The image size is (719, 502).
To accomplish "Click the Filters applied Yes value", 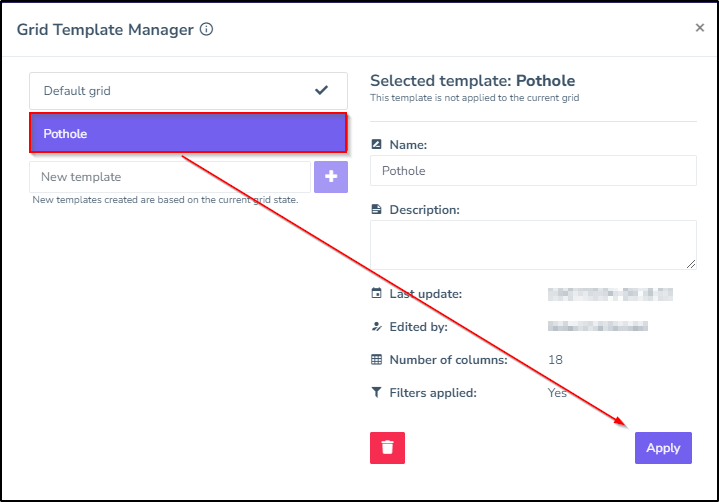I will point(557,393).
